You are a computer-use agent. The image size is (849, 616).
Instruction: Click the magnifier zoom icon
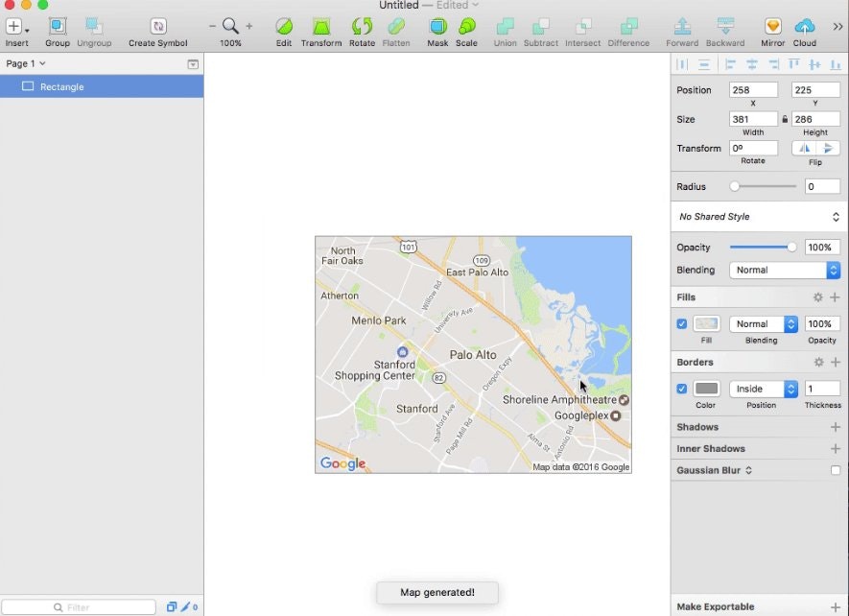(230, 26)
